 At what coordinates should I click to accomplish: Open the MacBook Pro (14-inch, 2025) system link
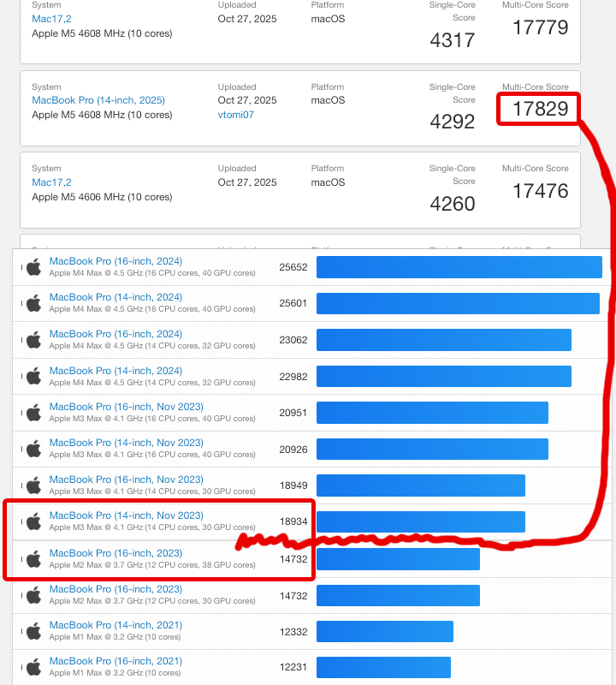tap(98, 100)
